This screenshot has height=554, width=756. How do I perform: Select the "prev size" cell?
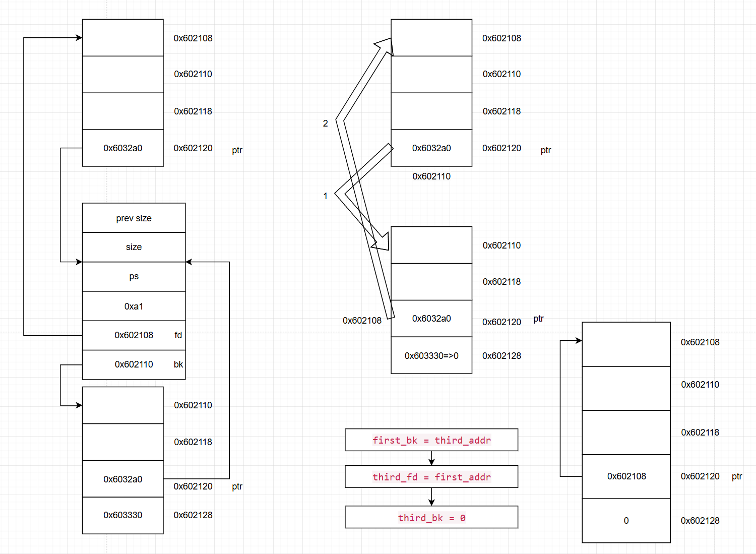click(134, 218)
